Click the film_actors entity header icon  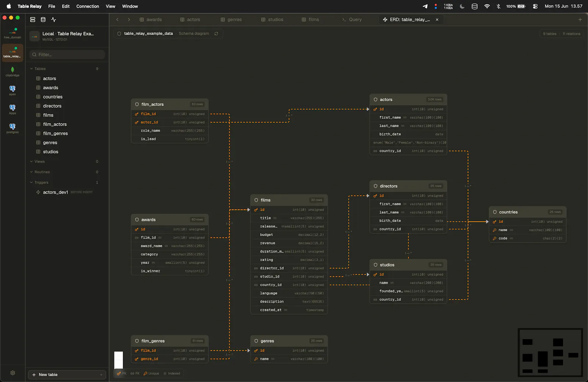137,104
